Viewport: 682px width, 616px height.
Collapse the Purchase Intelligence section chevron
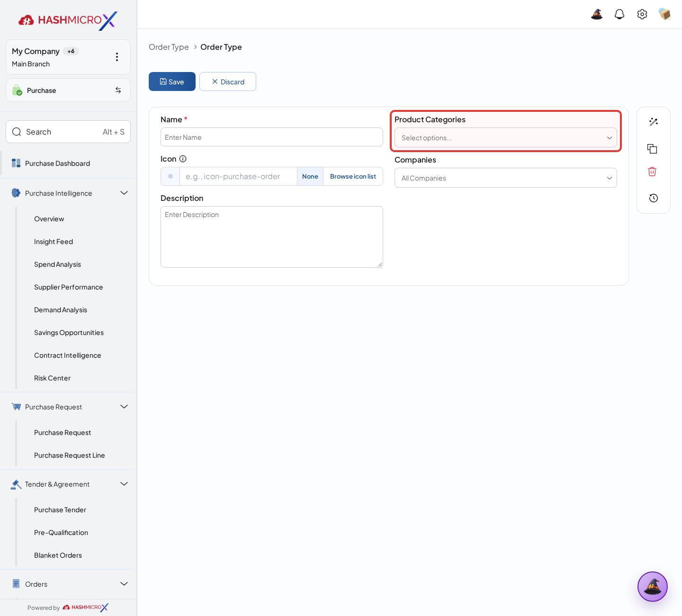click(x=124, y=193)
